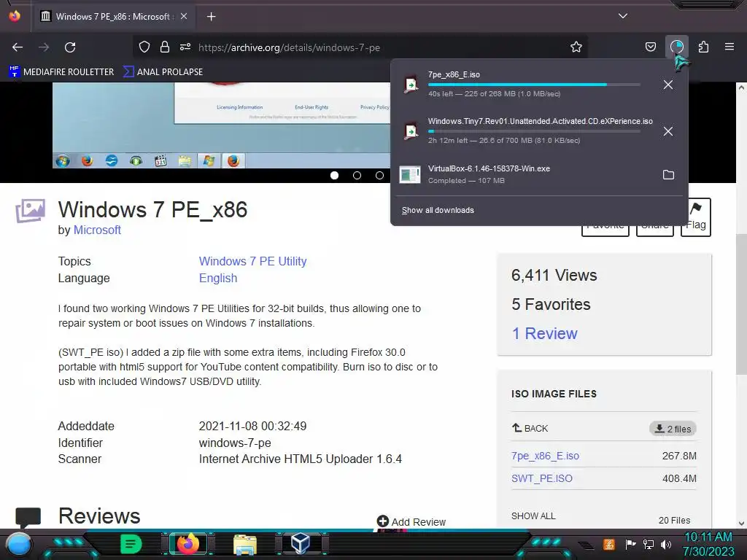
Task: Click the image media type icon beside title
Action: 31,211
